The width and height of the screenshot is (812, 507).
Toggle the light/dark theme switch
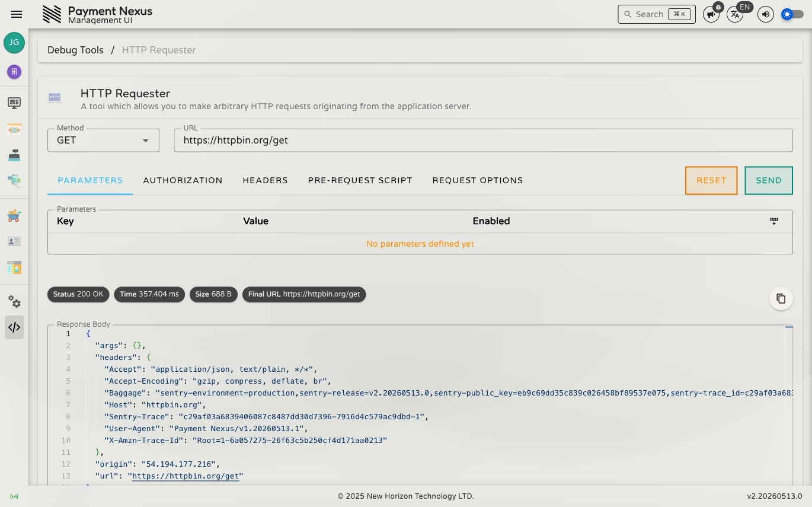[x=792, y=14]
